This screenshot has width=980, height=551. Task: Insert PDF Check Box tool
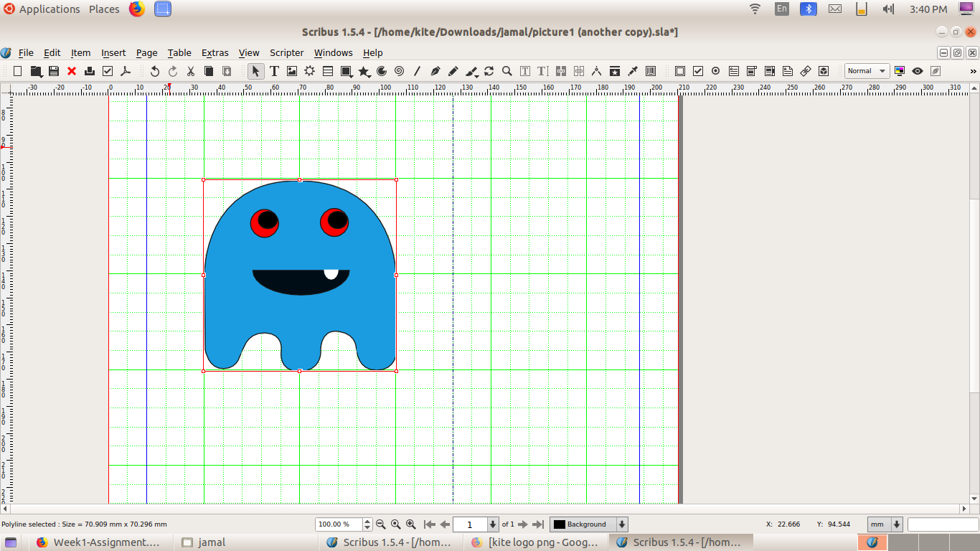(x=698, y=71)
